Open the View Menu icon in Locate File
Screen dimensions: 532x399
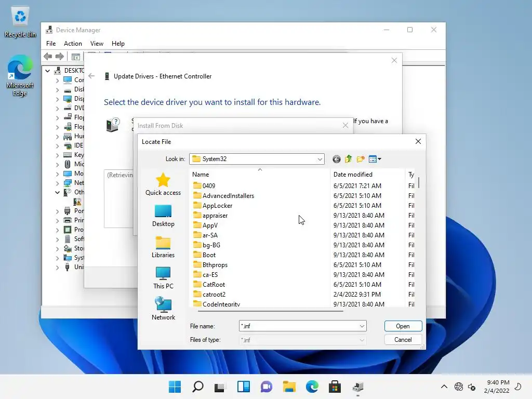tap(373, 159)
